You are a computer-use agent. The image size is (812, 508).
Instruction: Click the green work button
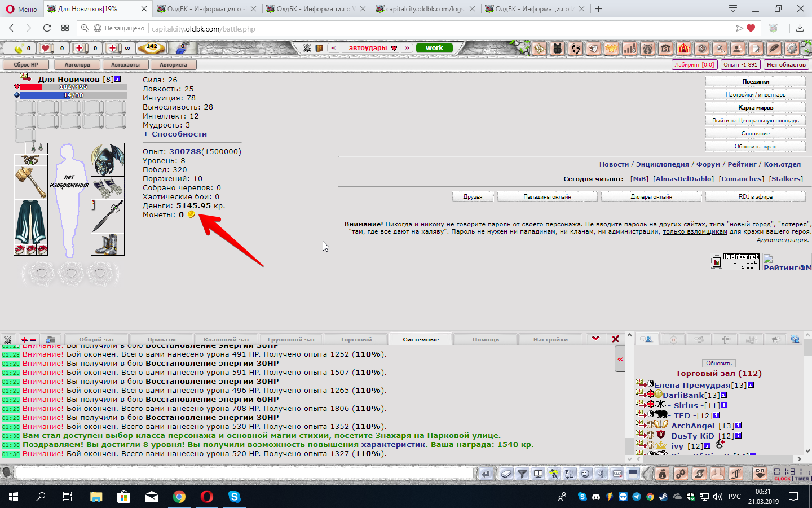click(x=434, y=48)
